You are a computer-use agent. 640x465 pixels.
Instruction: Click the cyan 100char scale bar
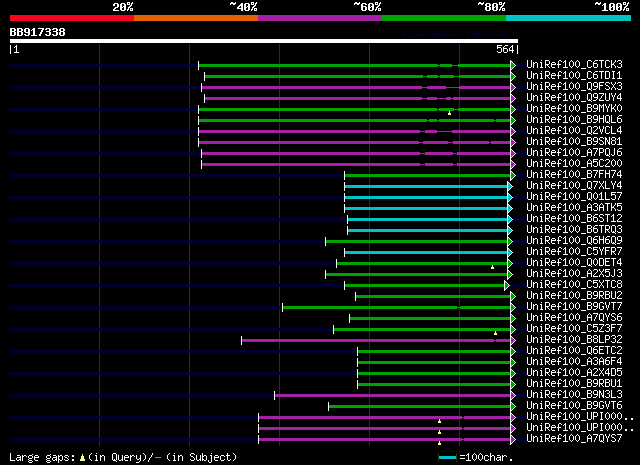click(447, 458)
